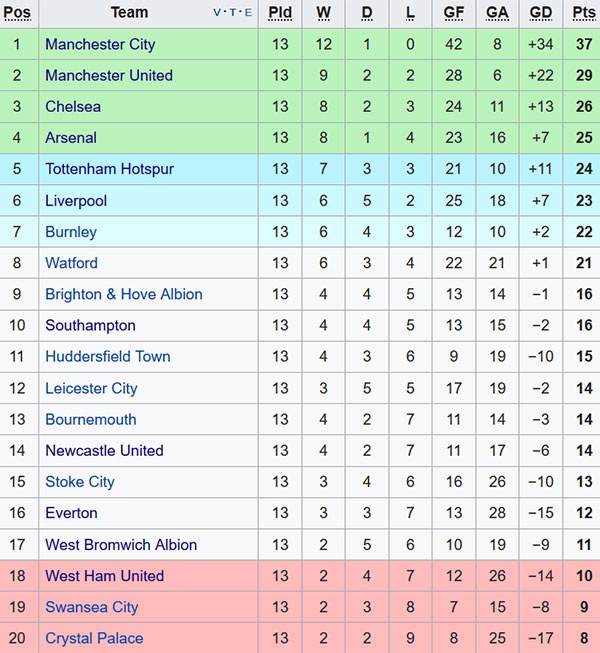Select the Huddersfield Town link
The image size is (600, 653).
tap(107, 356)
